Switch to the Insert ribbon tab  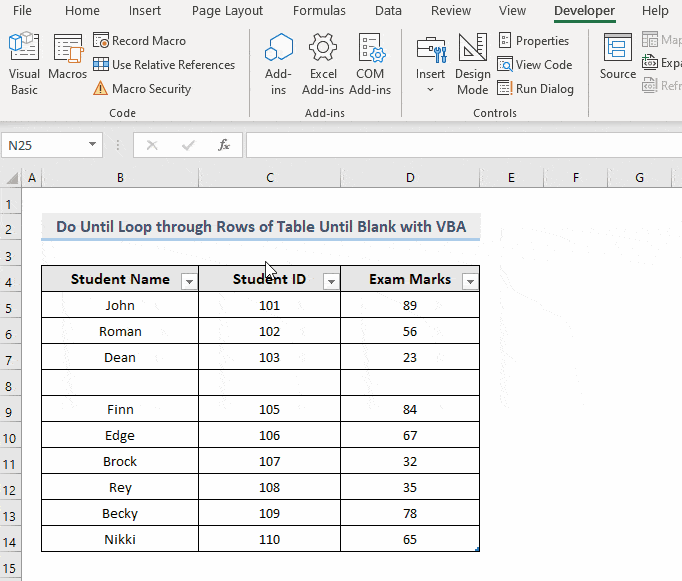[144, 10]
